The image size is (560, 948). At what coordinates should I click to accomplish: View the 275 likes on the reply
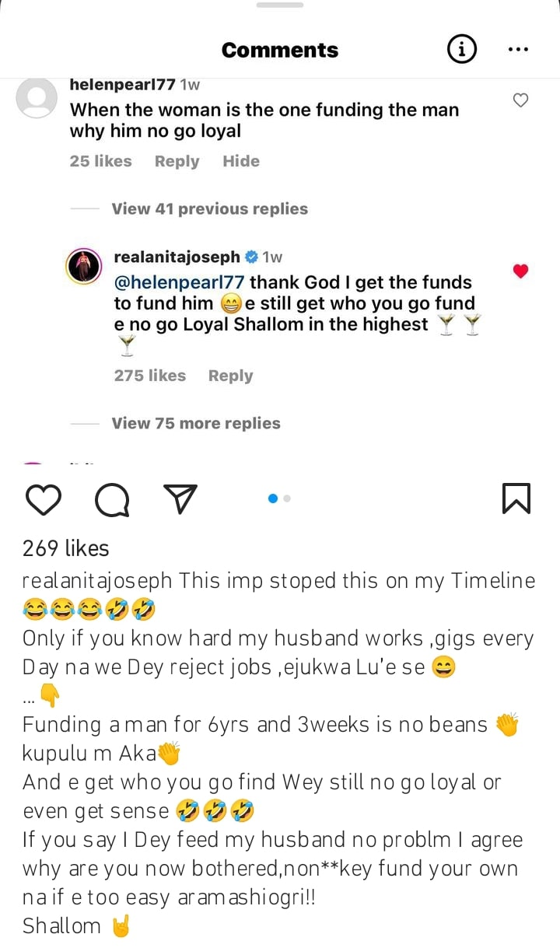tap(150, 376)
